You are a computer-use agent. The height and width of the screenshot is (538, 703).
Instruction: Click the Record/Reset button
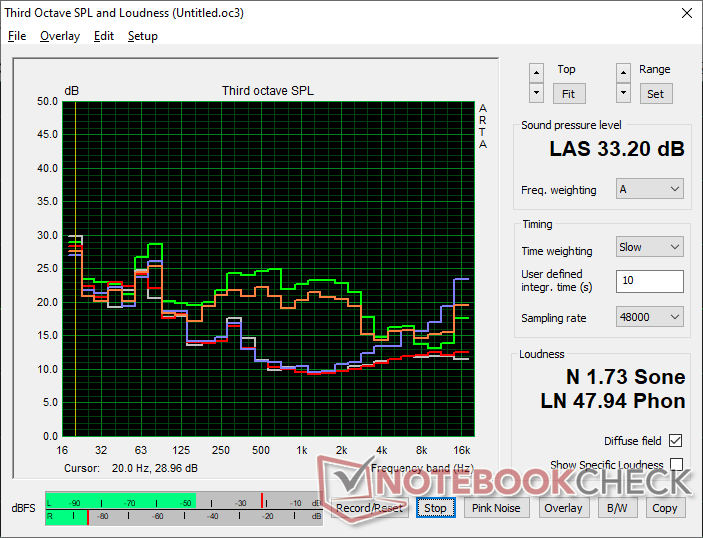[x=369, y=508]
